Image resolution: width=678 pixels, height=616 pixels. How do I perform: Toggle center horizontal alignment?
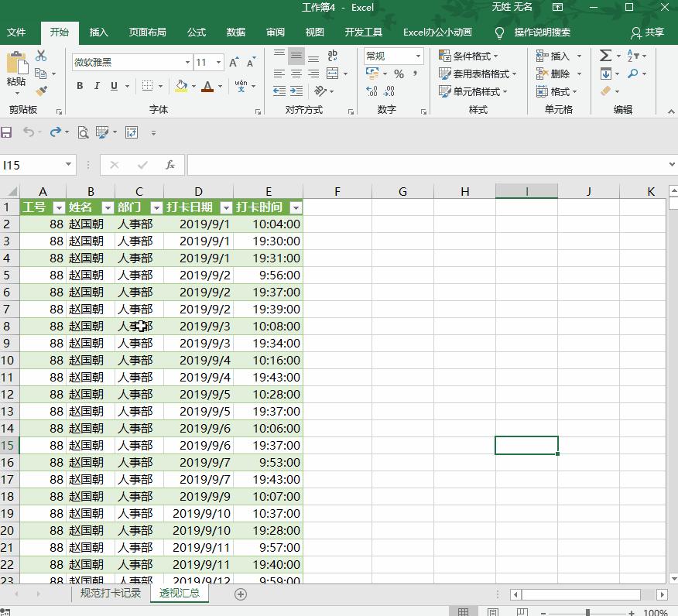click(296, 74)
